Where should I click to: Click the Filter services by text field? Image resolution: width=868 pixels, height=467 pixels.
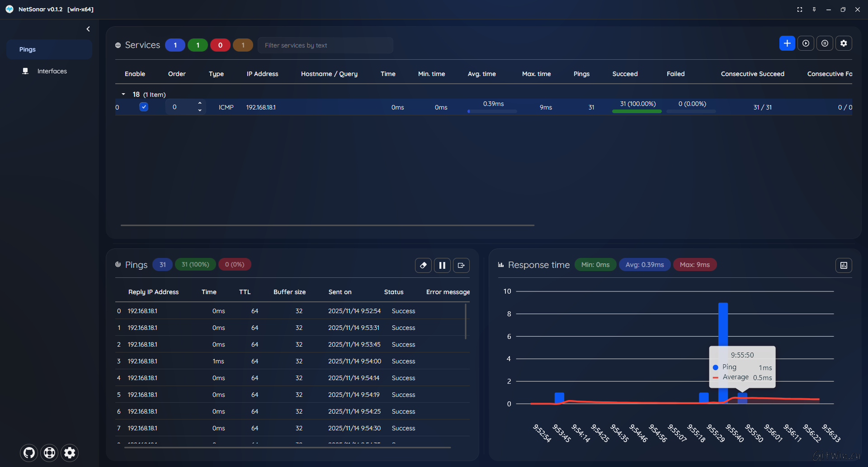(x=325, y=45)
